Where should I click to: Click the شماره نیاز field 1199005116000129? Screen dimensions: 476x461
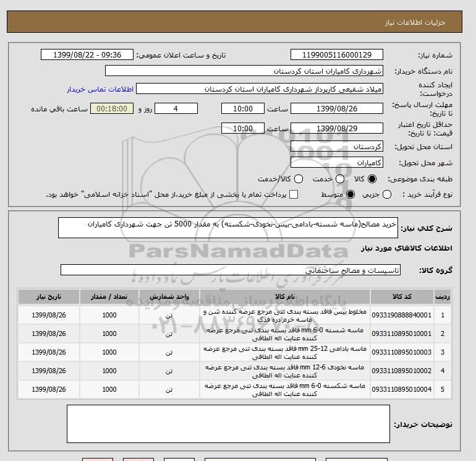(x=337, y=54)
